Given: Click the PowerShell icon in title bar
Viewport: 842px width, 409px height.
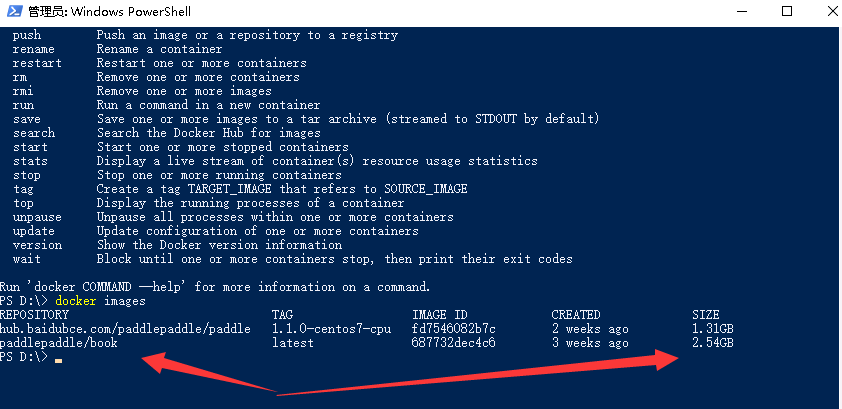Looking at the screenshot, I should [13, 11].
